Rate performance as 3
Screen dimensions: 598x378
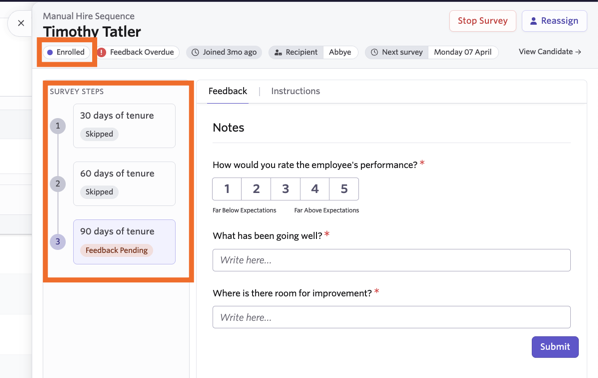286,189
